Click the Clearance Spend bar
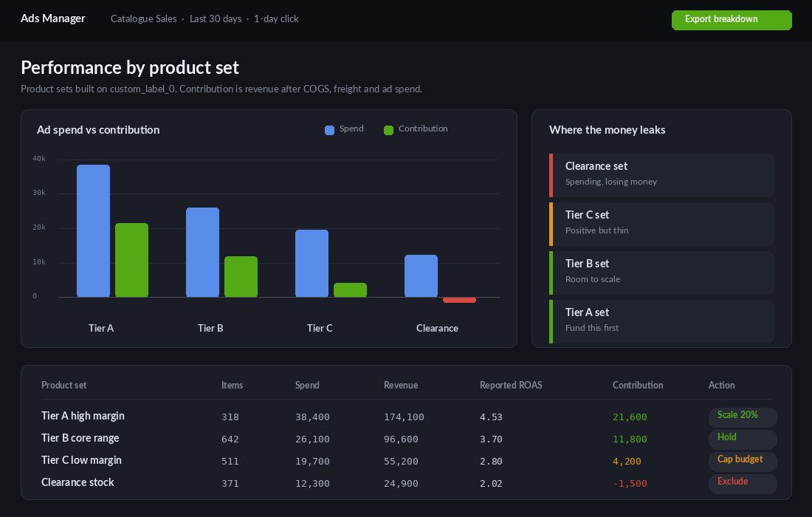 click(x=421, y=276)
